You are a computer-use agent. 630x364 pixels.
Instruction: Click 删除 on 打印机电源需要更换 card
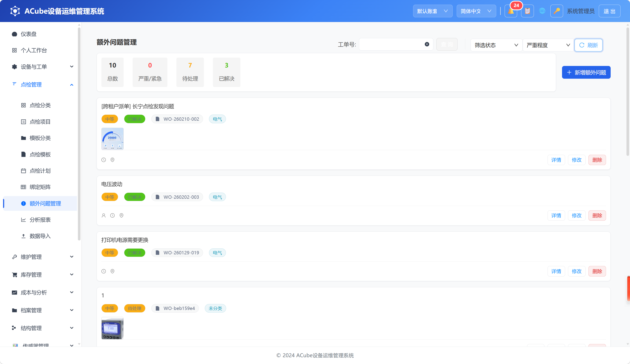click(x=597, y=271)
